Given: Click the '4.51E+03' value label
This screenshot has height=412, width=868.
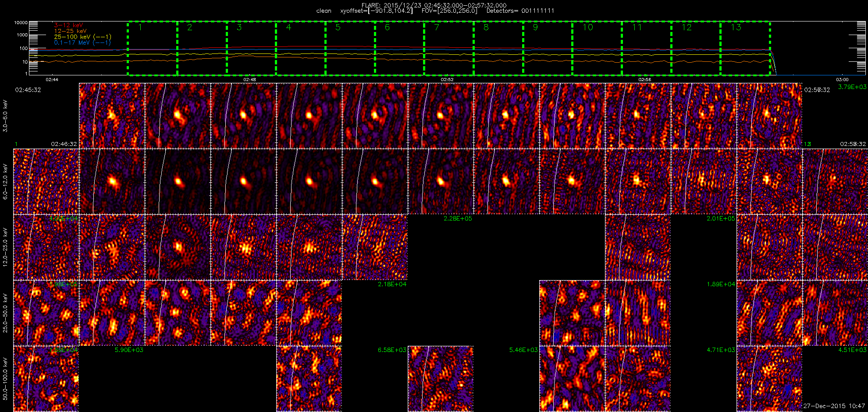Looking at the screenshot, I should (x=852, y=350).
